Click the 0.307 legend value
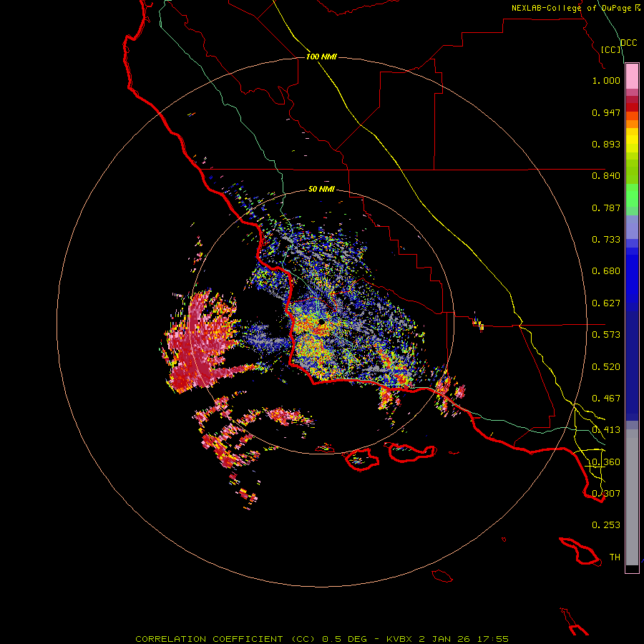This screenshot has width=644, height=644. (606, 493)
